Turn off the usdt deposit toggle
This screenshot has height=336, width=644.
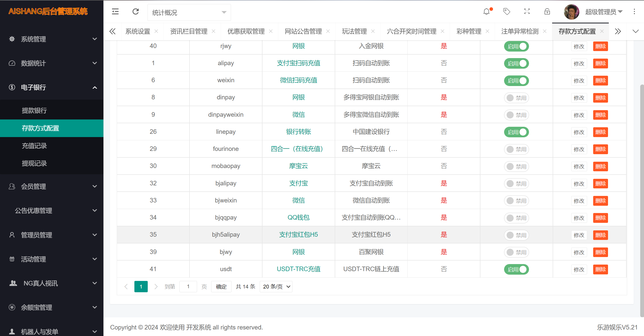point(516,269)
